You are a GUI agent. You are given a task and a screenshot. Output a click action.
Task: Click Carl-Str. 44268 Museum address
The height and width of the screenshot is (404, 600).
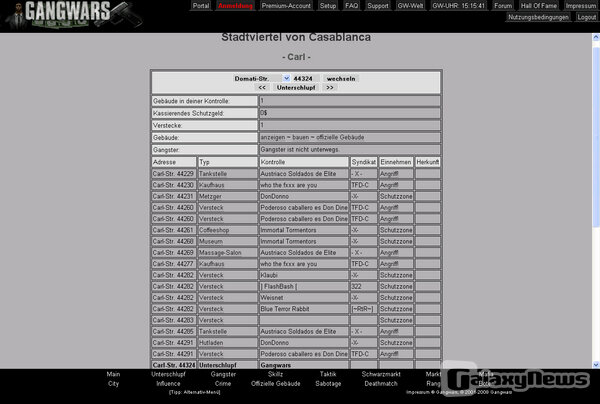coord(173,241)
